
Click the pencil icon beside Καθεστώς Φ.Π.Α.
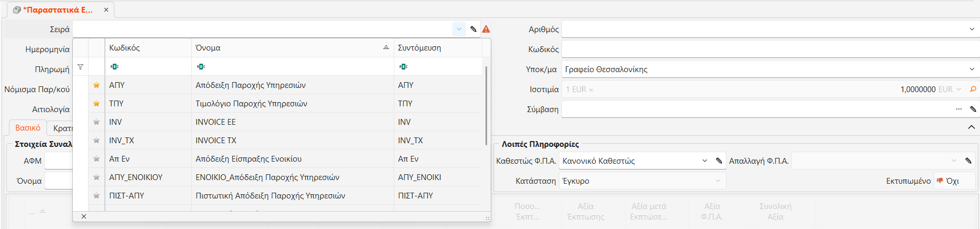(719, 161)
